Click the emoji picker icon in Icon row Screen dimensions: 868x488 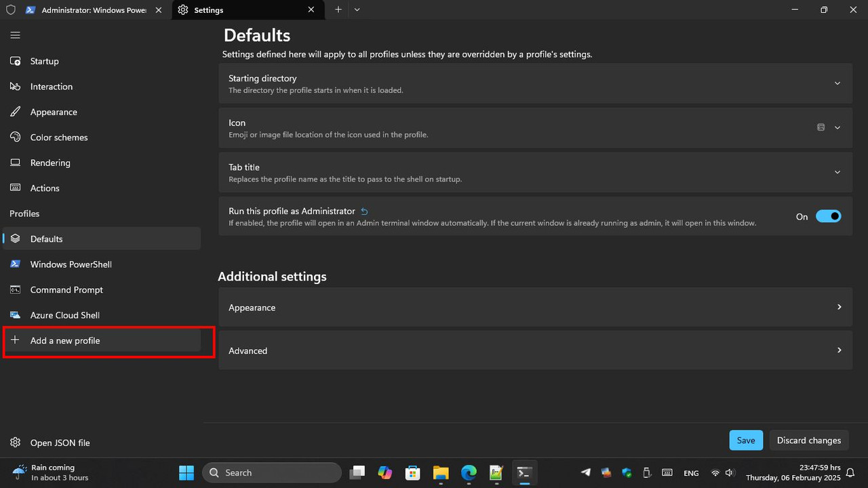pos(821,127)
